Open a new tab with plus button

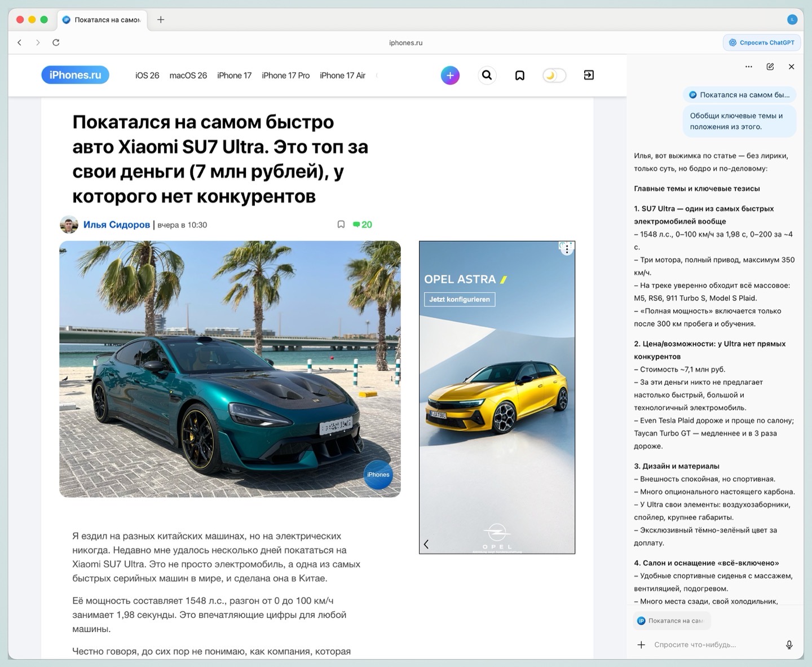(161, 20)
